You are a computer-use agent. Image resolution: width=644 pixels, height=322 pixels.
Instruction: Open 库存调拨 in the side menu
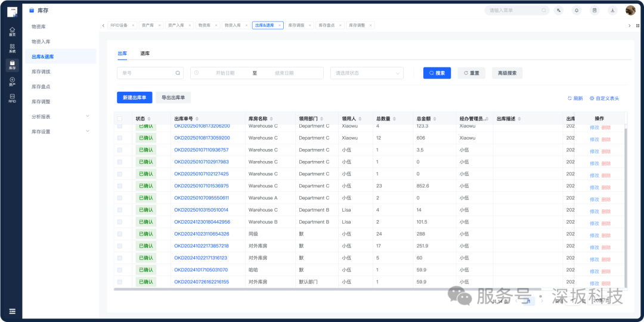click(x=61, y=72)
